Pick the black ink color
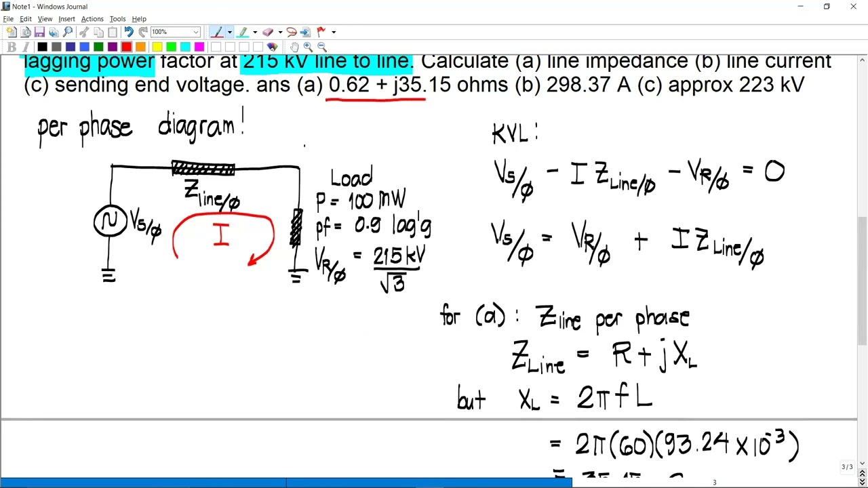The width and height of the screenshot is (868, 488). click(42, 47)
